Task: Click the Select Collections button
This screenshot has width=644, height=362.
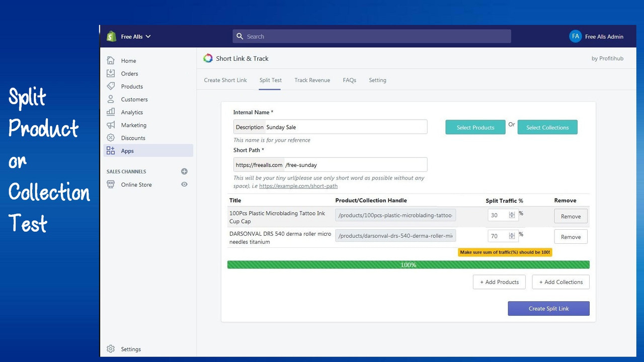Action: tap(547, 127)
